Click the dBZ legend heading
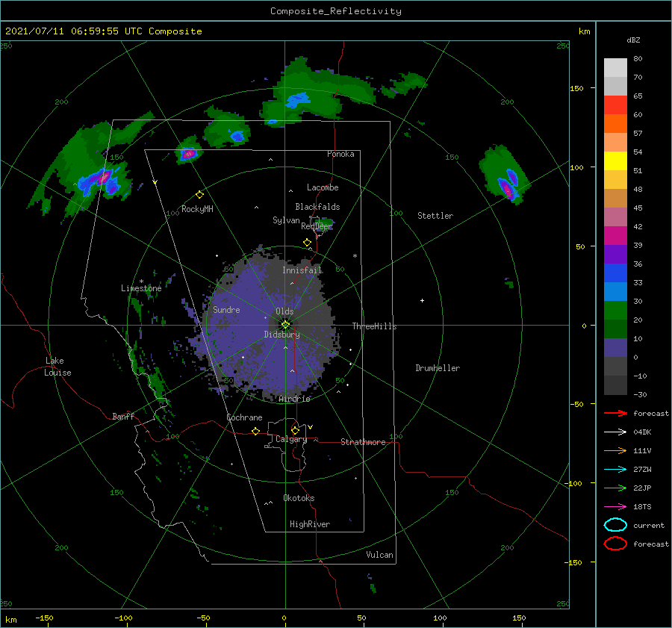This screenshot has width=672, height=628. coord(633,40)
